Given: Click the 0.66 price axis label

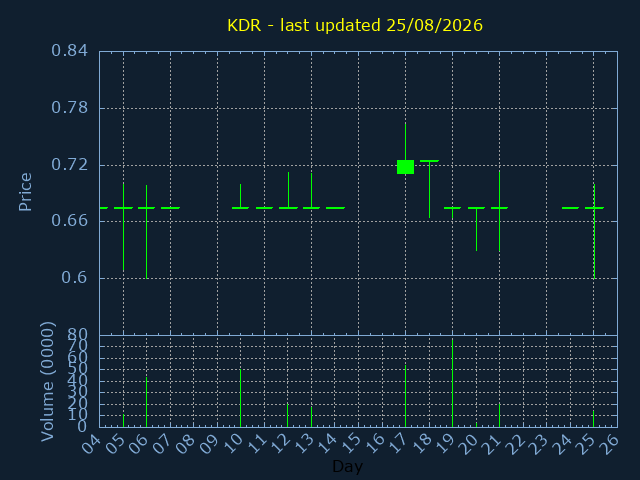Looking at the screenshot, I should coord(69,221).
